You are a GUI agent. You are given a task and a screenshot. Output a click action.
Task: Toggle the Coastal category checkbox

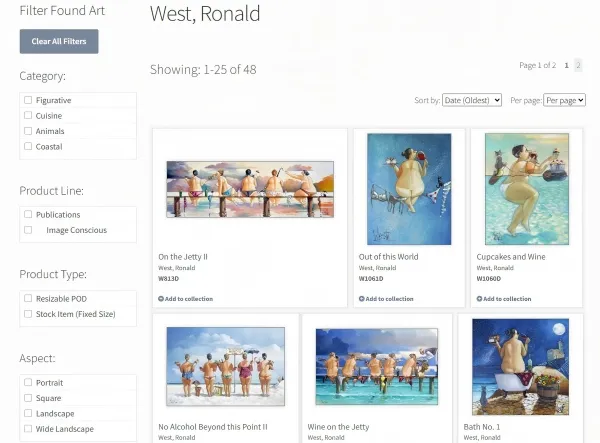tap(28, 147)
